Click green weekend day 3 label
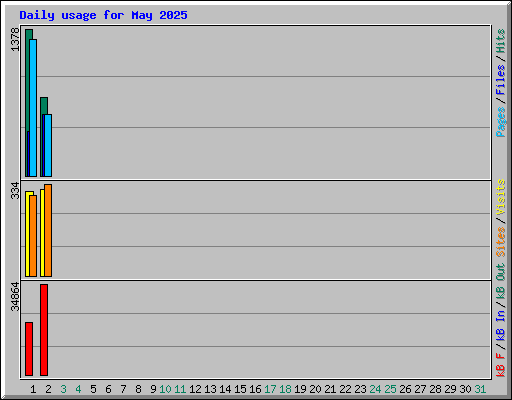The width and height of the screenshot is (512, 400). click(x=63, y=389)
